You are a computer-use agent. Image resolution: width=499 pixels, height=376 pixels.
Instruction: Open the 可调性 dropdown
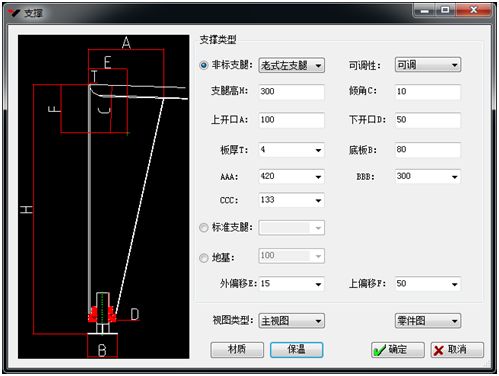point(428,65)
